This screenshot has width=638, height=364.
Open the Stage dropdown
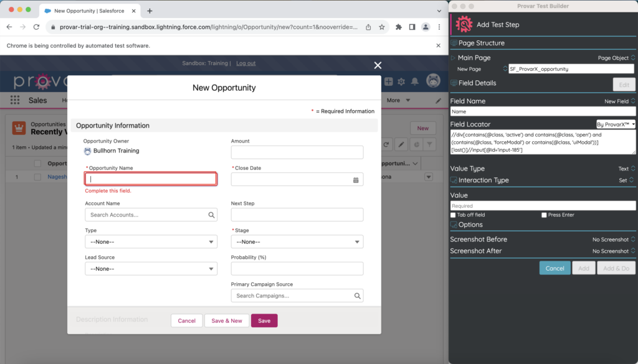[x=297, y=242]
